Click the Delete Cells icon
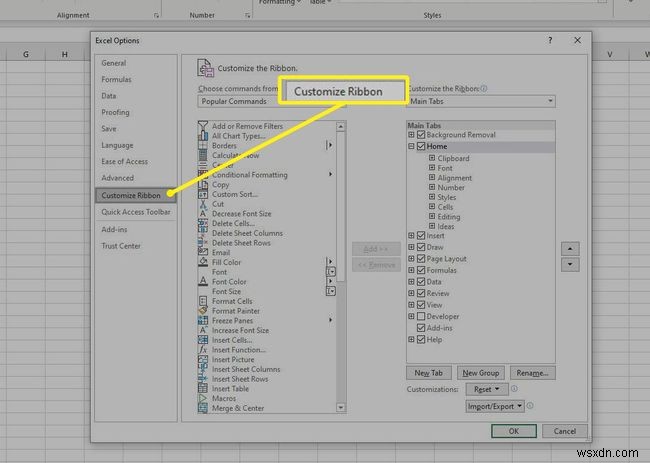Screen dimensions: 650x463 click(203, 223)
